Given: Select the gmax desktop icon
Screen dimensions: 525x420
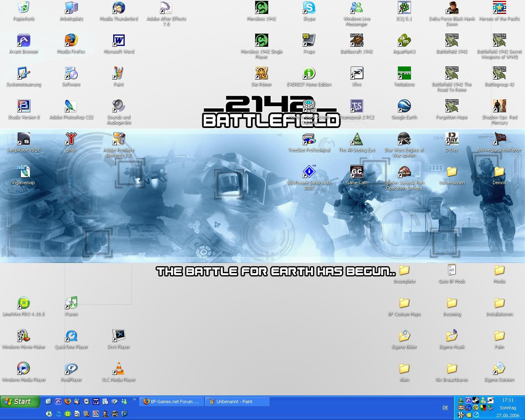Looking at the screenshot, I should [x=71, y=139].
